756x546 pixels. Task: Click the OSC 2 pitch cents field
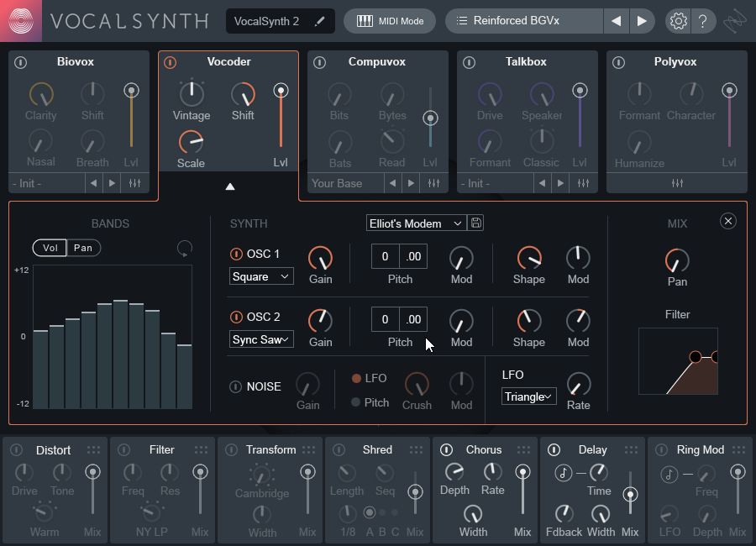pos(413,319)
